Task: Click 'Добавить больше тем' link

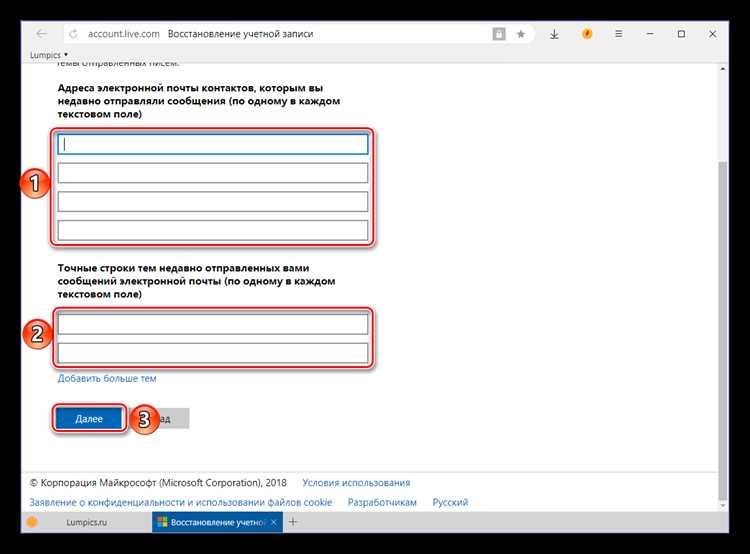Action: (107, 378)
